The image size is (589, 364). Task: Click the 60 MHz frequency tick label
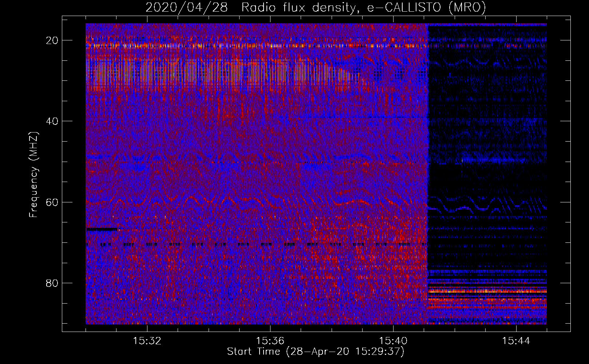52,202
